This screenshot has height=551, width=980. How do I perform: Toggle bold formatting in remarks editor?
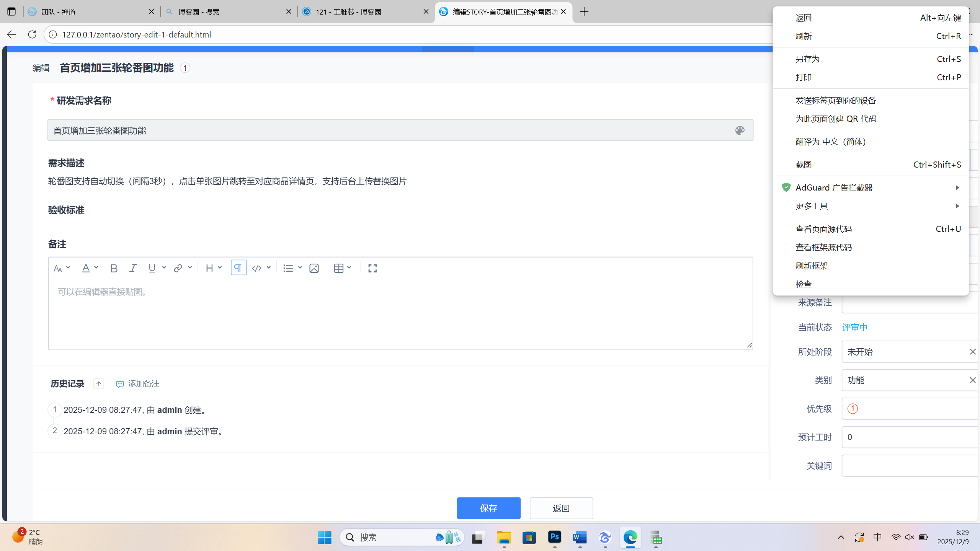coord(114,268)
